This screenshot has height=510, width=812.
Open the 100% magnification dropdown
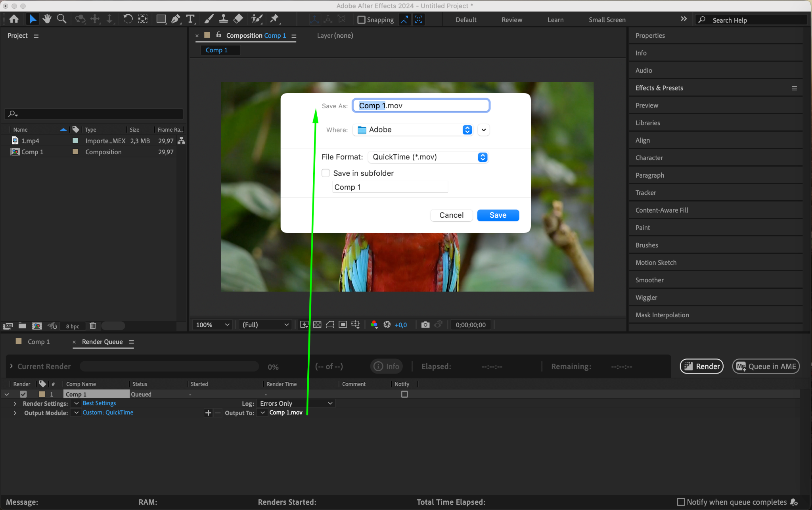213,325
